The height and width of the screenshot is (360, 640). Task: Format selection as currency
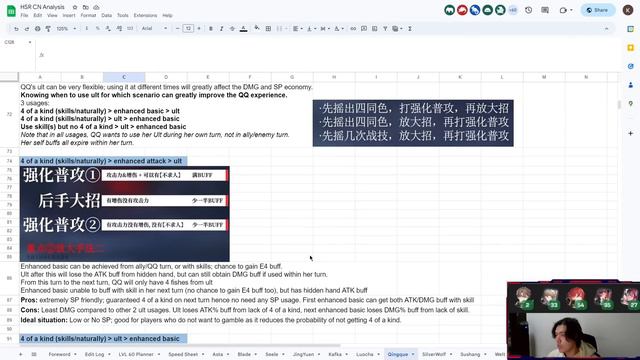[x=87, y=29]
